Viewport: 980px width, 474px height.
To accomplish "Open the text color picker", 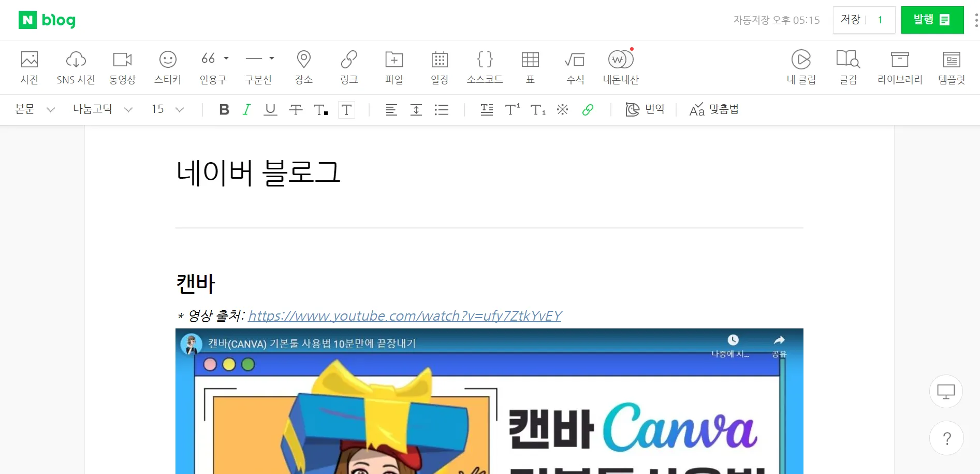I will pyautogui.click(x=320, y=110).
